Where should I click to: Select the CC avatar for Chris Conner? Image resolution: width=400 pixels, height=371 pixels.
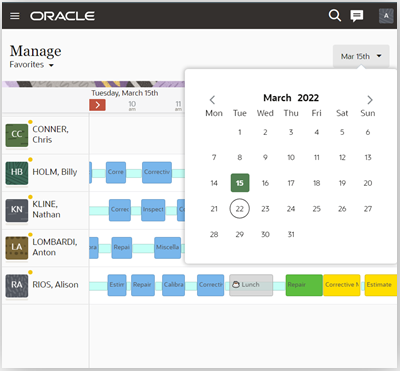pyautogui.click(x=17, y=135)
